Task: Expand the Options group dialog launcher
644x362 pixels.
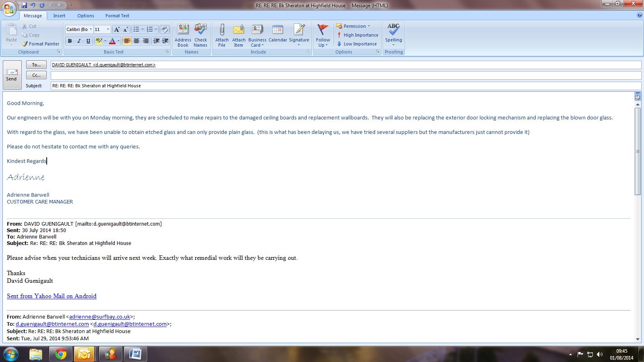Action: click(x=378, y=52)
